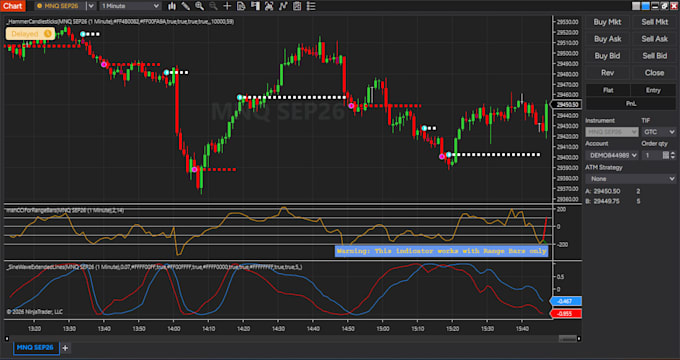
Task: Click the HammerCandlesticks indicator label
Action: tap(120, 21)
